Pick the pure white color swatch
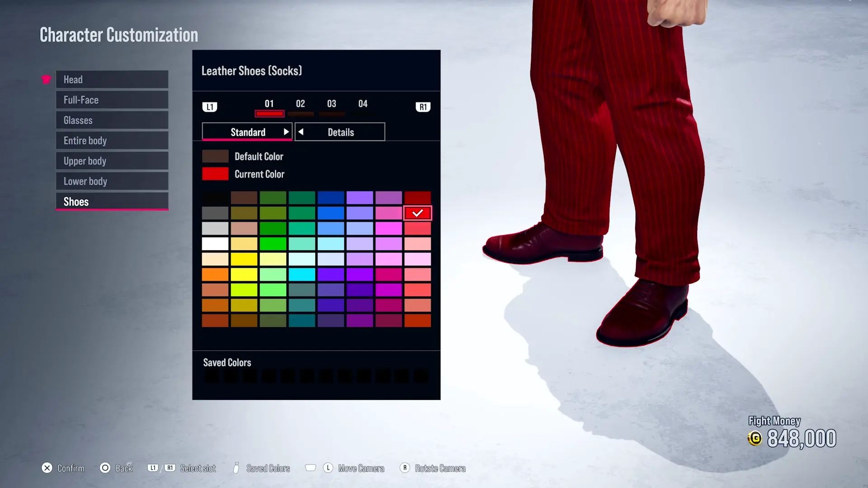The height and width of the screenshot is (488, 868). (x=215, y=244)
